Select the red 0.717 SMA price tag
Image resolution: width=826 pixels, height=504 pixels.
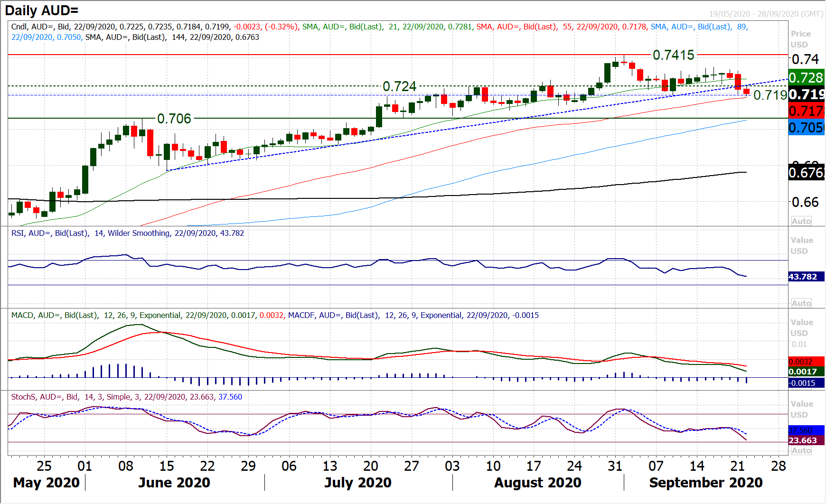[807, 111]
